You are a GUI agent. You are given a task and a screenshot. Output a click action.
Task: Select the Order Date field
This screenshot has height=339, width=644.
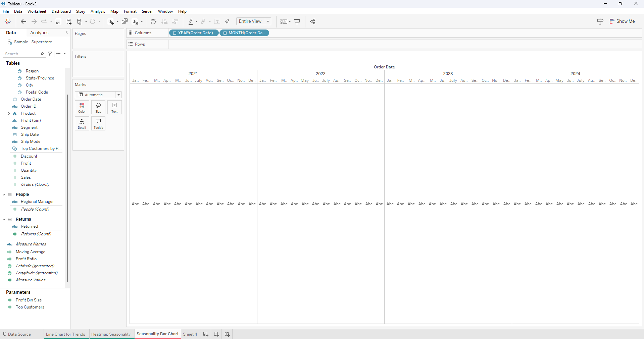[x=31, y=99]
